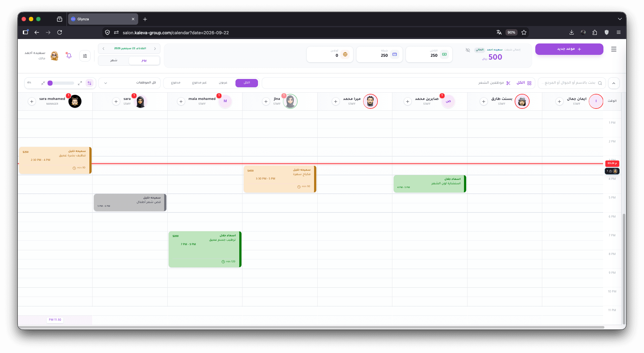Select the موظفين الشعر category tab
This screenshot has width=644, height=353.
click(494, 83)
